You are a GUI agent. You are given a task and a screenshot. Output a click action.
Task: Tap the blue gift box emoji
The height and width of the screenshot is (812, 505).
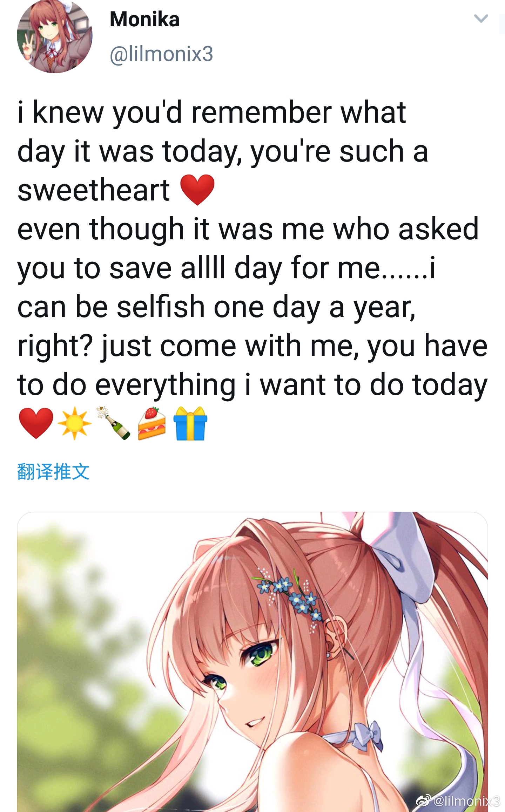[190, 423]
